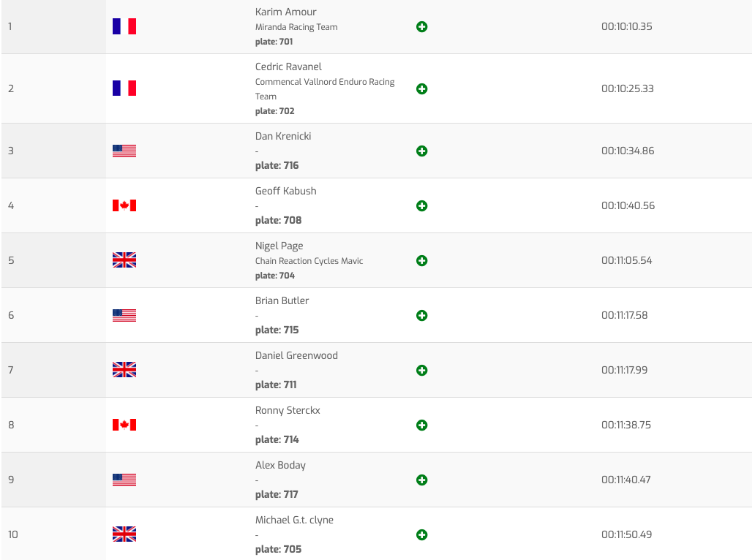Click the Canadian flag beside Geoff Kabush
The height and width of the screenshot is (560, 755).
(124, 206)
